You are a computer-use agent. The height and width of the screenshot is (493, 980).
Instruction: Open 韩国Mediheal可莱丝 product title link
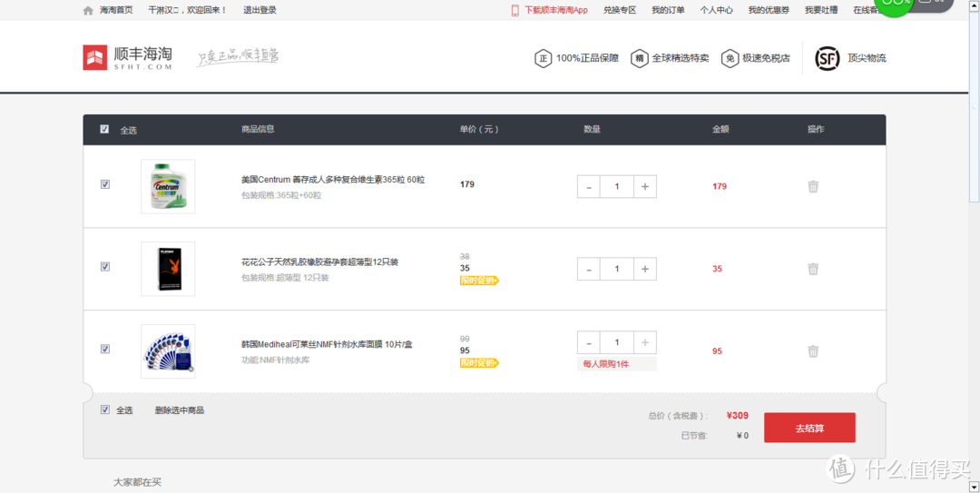click(x=327, y=345)
